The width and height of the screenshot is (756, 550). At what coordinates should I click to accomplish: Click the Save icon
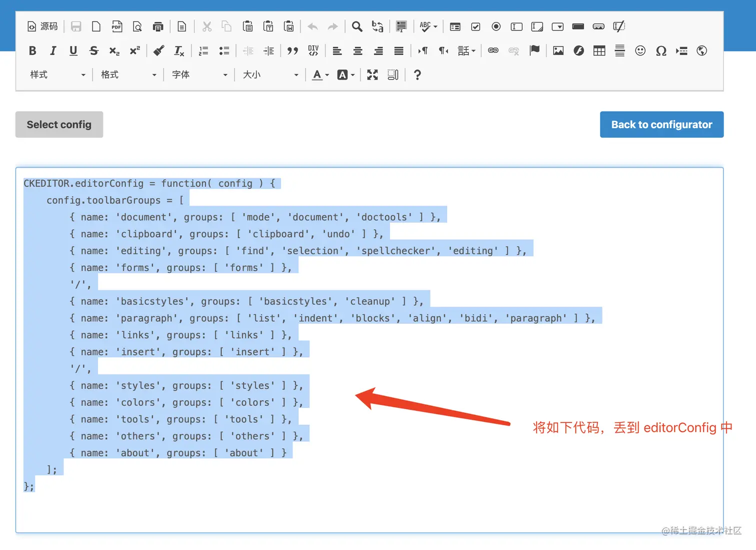76,27
